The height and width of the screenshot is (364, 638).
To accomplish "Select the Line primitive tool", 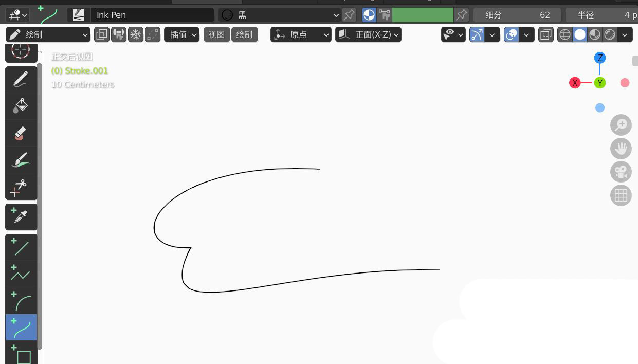I will click(x=21, y=247).
